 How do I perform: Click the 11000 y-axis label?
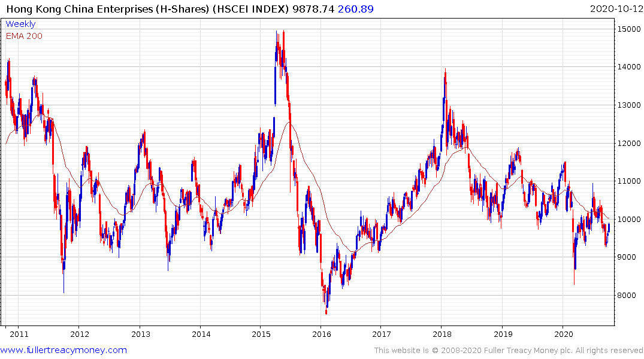click(x=629, y=181)
